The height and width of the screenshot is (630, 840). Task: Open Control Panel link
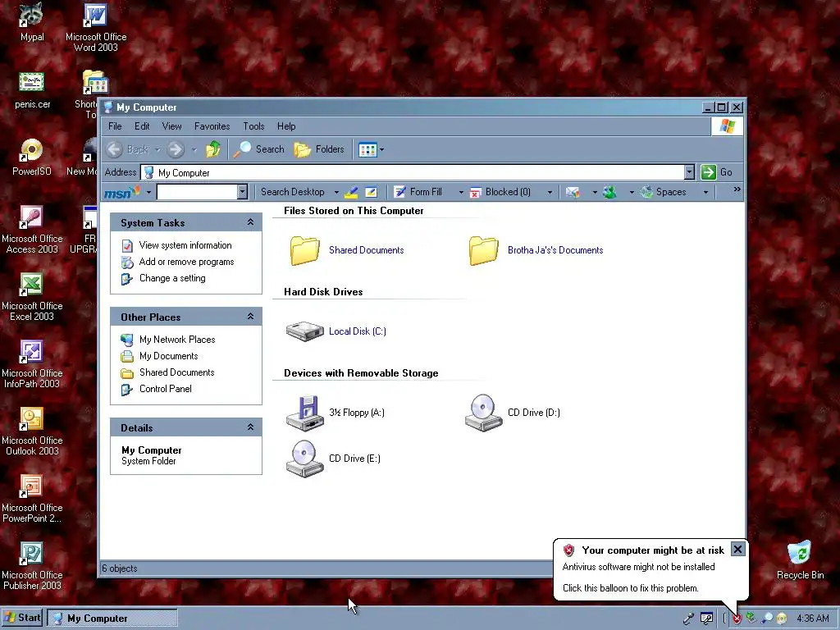click(x=165, y=389)
